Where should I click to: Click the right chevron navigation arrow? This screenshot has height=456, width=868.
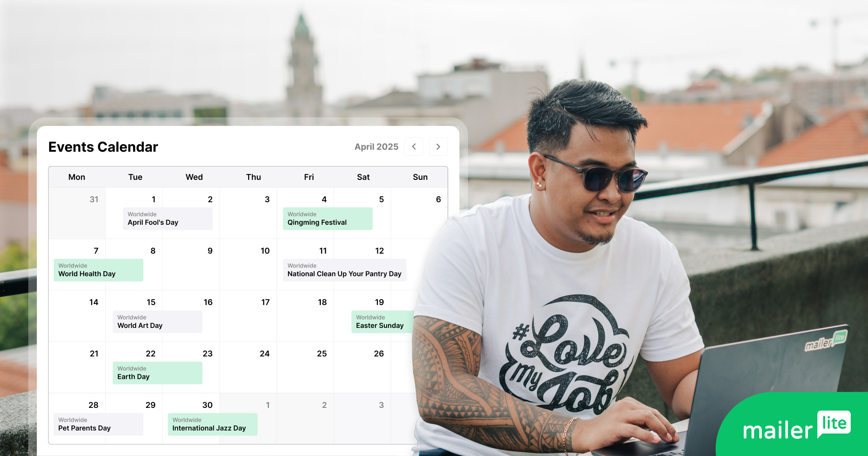[438, 147]
